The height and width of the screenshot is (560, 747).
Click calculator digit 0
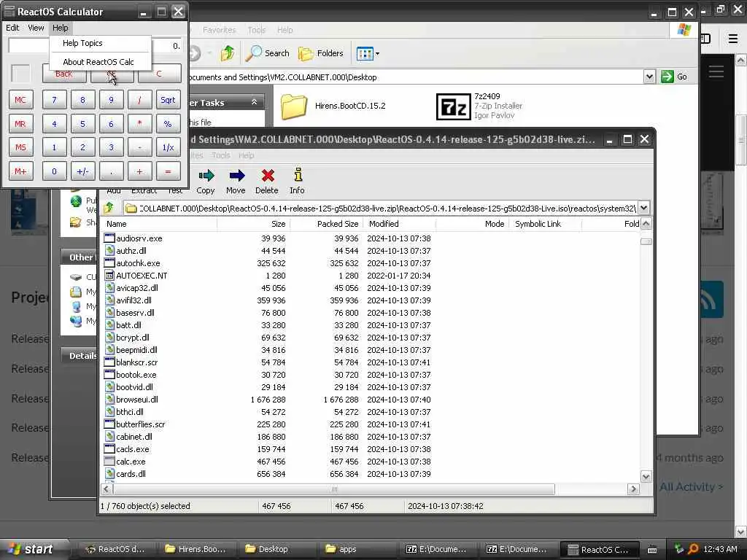[54, 171]
